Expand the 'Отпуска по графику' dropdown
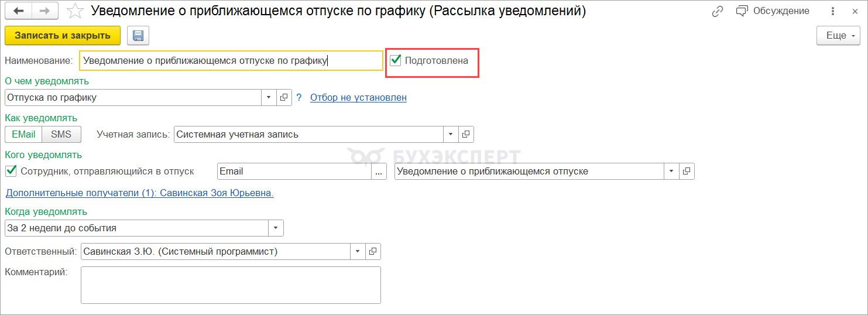 (269, 98)
